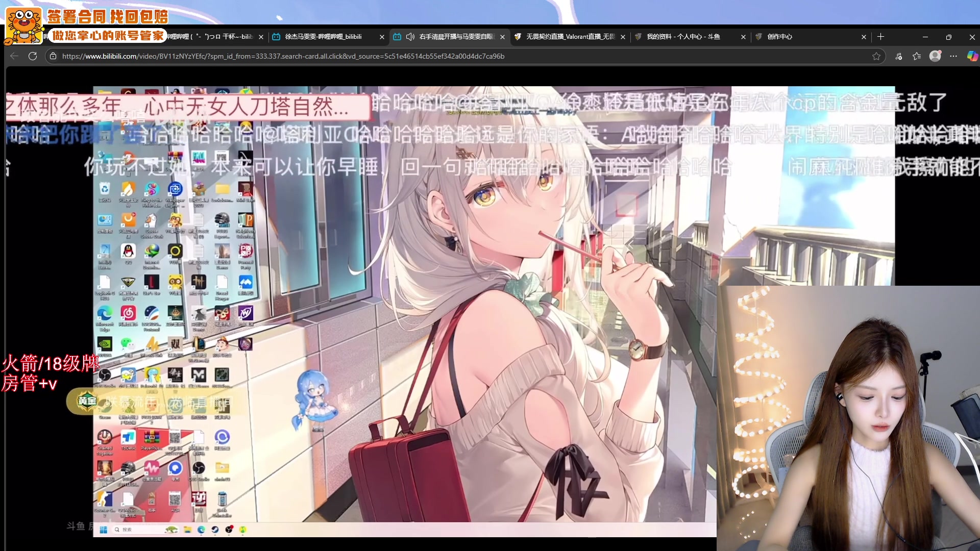The height and width of the screenshot is (551, 980).
Task: Click the File Explorer icon in video taskbar
Action: pos(187,530)
